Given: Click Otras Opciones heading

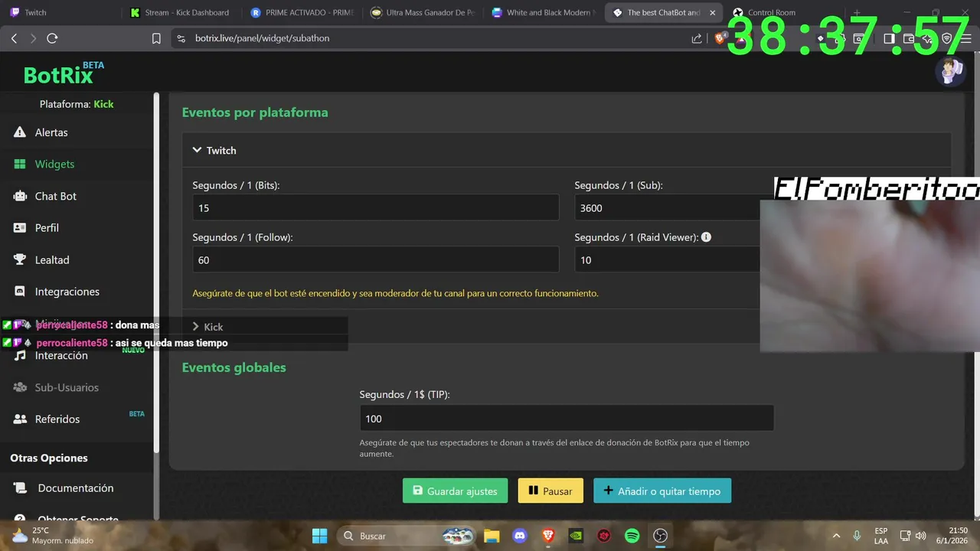Looking at the screenshot, I should (49, 458).
